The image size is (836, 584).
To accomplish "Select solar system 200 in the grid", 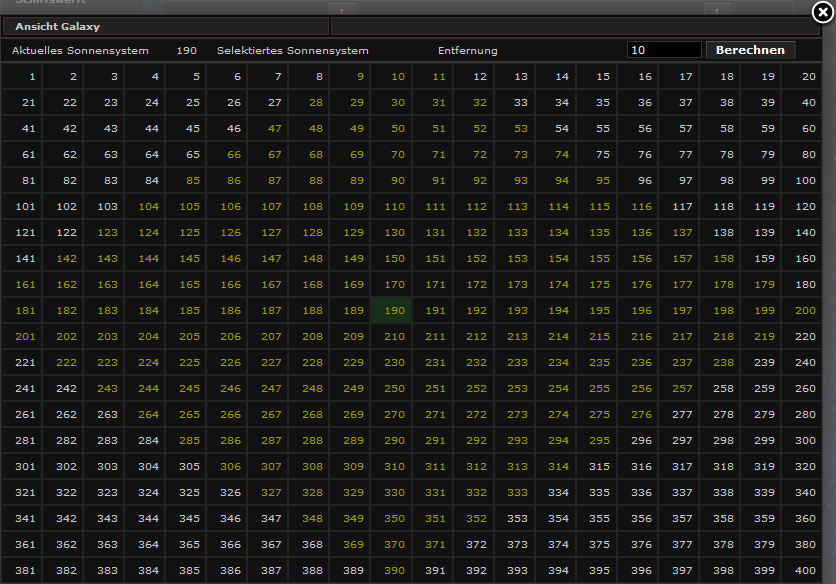I will 803,310.
